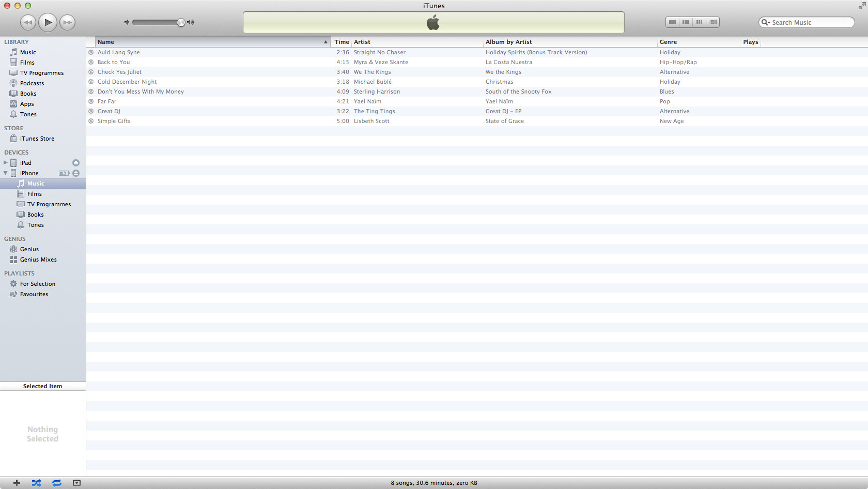This screenshot has width=868, height=489.
Task: Click the Selected Item panel header
Action: tap(42, 386)
